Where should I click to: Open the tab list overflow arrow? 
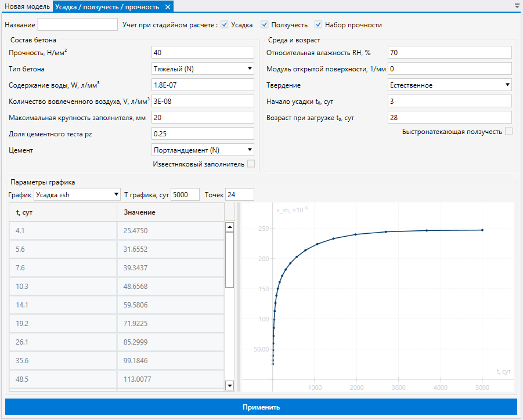pyautogui.click(x=517, y=6)
